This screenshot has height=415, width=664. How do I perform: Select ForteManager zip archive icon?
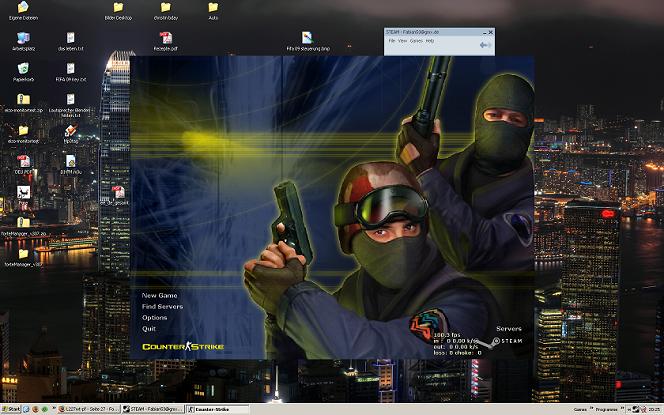pyautogui.click(x=23, y=226)
